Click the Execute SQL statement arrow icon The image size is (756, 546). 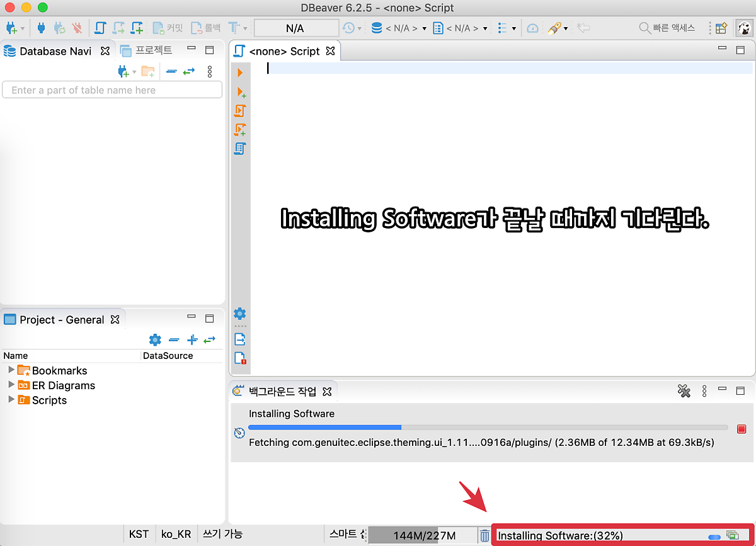tap(240, 73)
